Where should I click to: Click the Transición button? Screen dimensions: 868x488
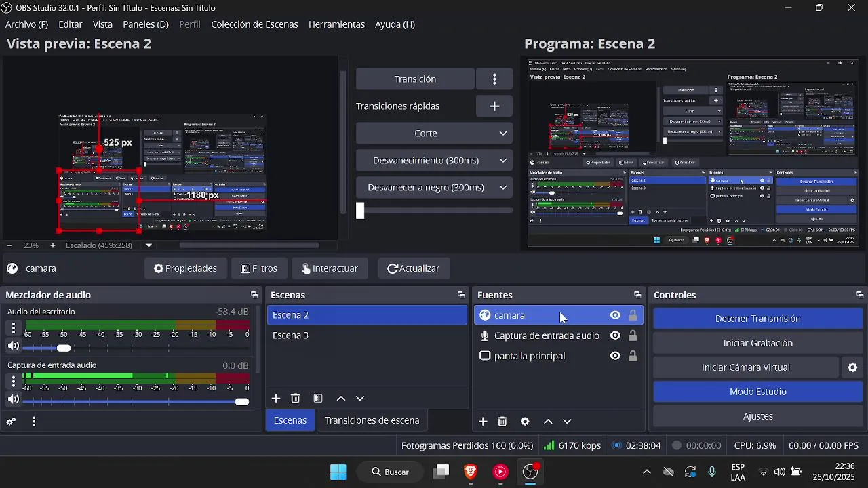point(415,79)
